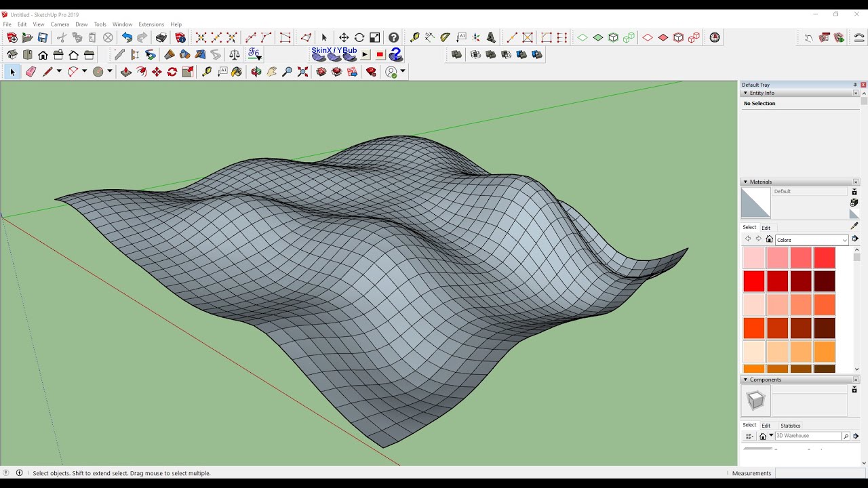
Task: Activate the red Rotate tool
Action: [172, 72]
